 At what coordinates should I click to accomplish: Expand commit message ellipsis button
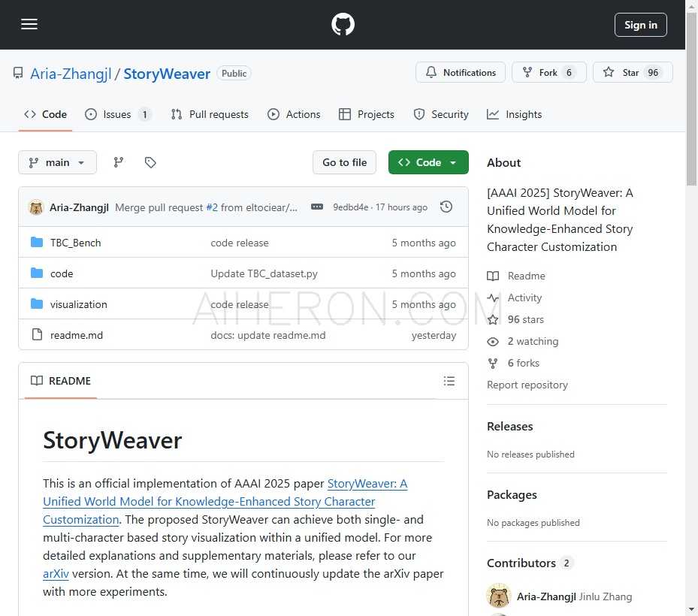click(x=317, y=207)
